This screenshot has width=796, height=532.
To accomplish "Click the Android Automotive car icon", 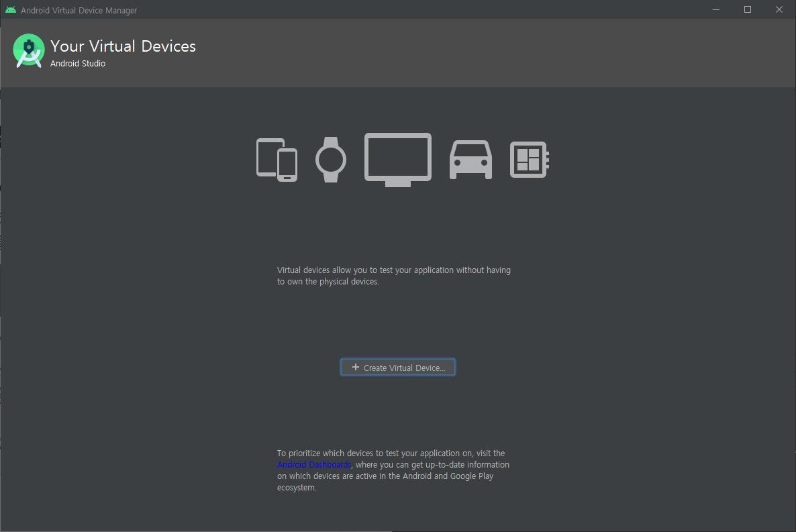I will click(x=470, y=160).
